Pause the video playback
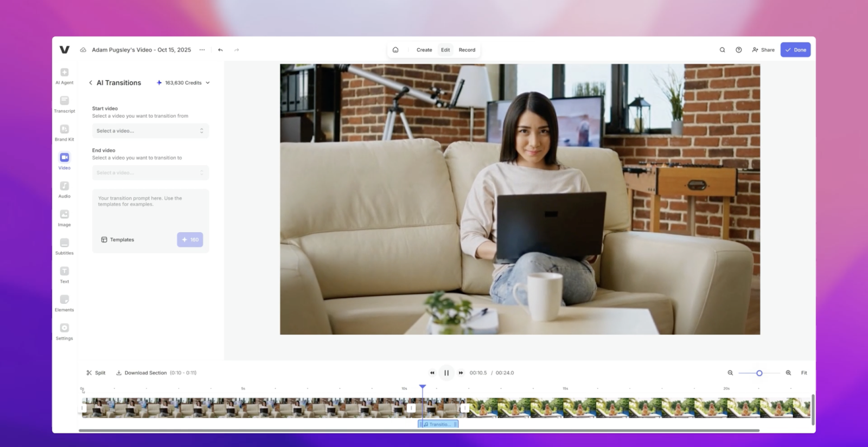 tap(446, 373)
